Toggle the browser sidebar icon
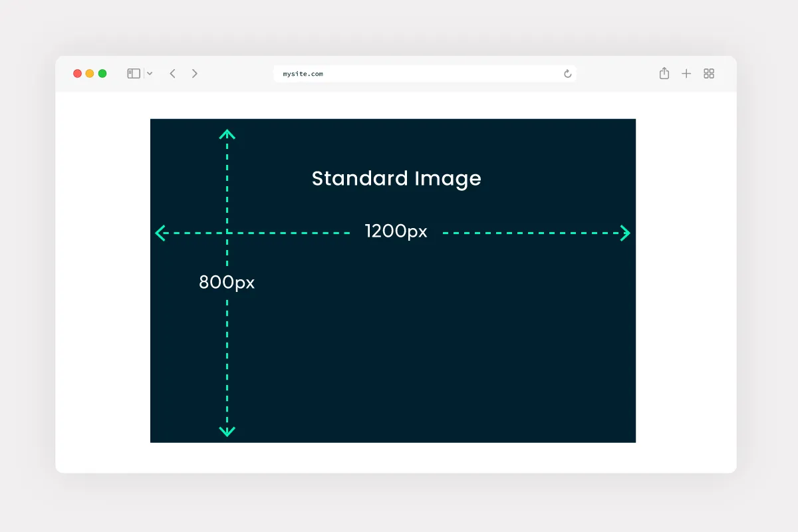The image size is (798, 532). 134,74
